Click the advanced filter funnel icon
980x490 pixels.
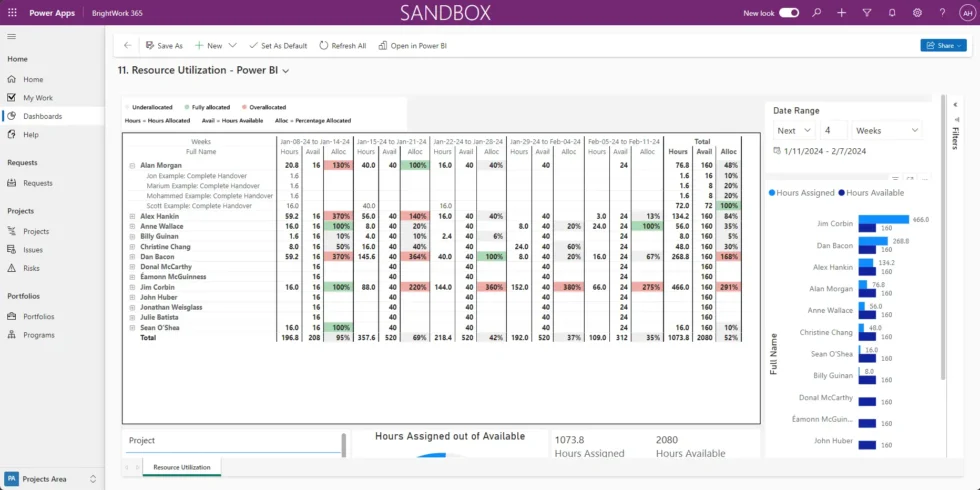pyautogui.click(x=866, y=12)
